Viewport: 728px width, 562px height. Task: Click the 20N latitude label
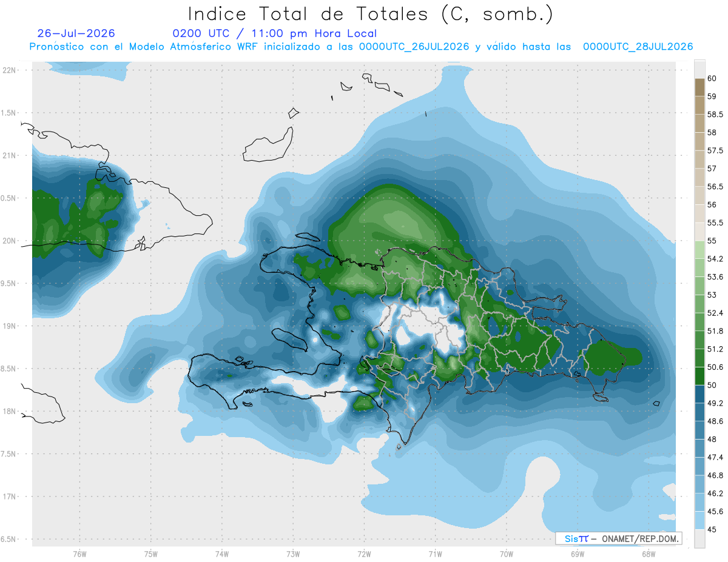tap(9, 241)
